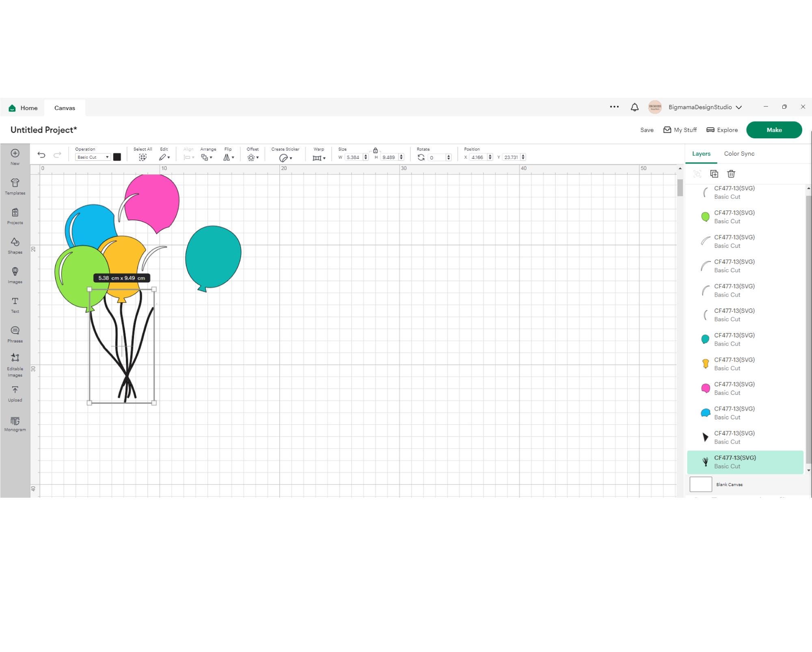Open the Create Sticker dropdown
Viewport: 812px width, 652px height.
[285, 158]
